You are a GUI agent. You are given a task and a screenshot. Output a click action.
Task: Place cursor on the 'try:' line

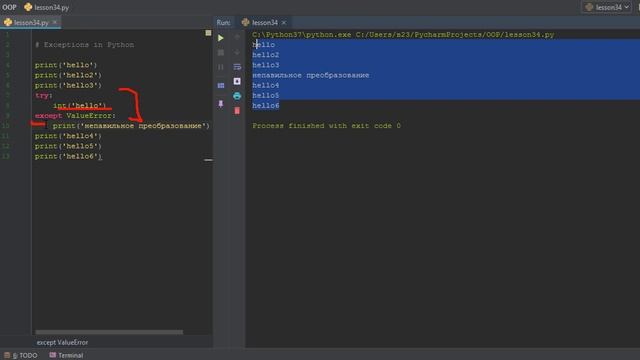tap(44, 96)
